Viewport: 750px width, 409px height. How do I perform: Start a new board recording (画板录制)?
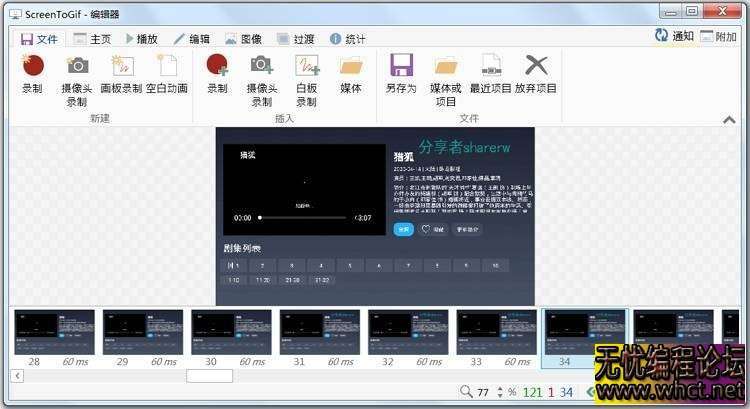pos(123,74)
